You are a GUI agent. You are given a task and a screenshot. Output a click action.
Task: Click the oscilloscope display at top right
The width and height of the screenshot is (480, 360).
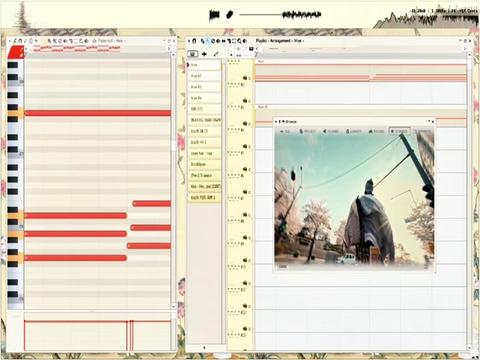pyautogui.click(x=426, y=17)
